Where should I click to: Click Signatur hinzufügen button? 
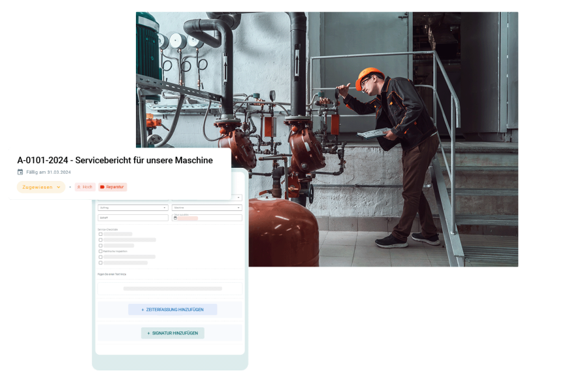172,333
